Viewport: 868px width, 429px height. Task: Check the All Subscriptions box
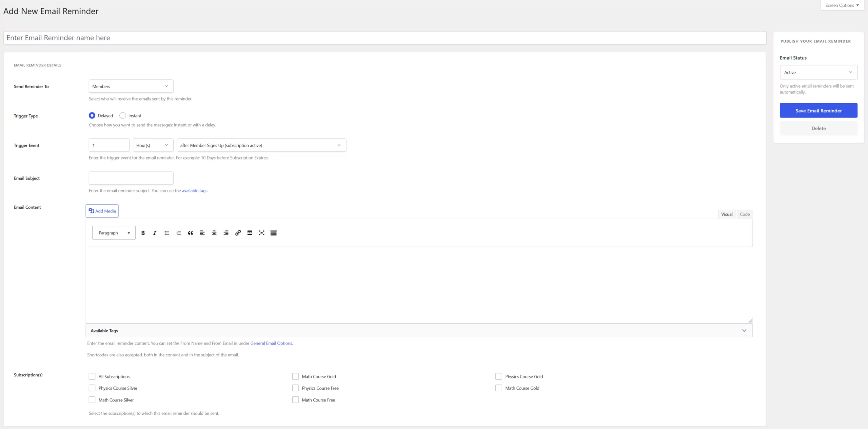tap(92, 376)
